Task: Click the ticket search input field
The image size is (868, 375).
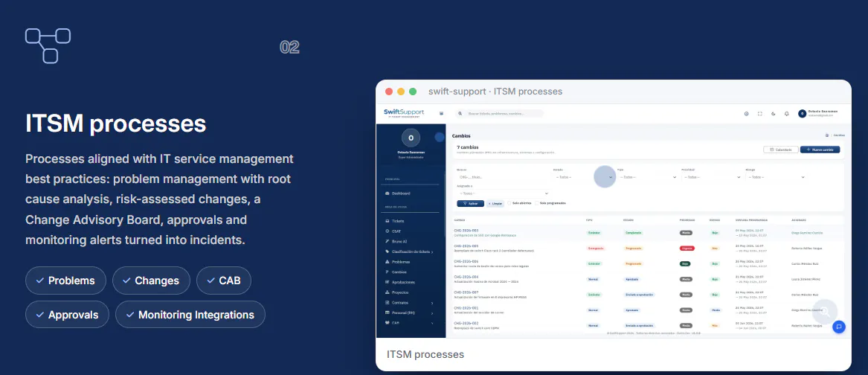Action: (499, 113)
